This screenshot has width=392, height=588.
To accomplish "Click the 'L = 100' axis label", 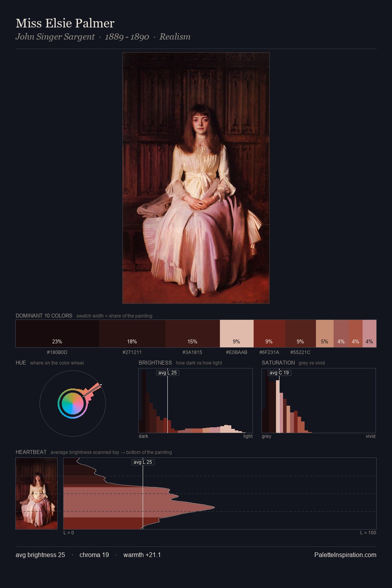I will click(x=368, y=533).
